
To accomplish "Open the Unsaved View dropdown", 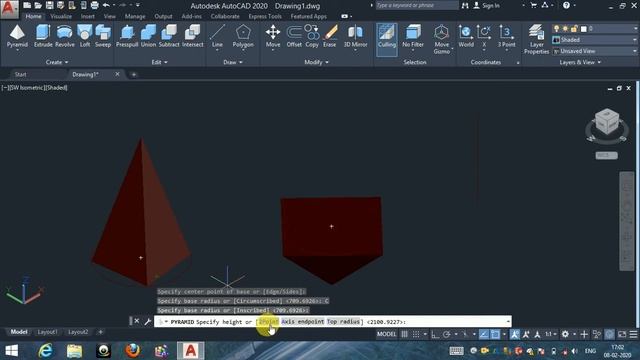I will (x=594, y=51).
